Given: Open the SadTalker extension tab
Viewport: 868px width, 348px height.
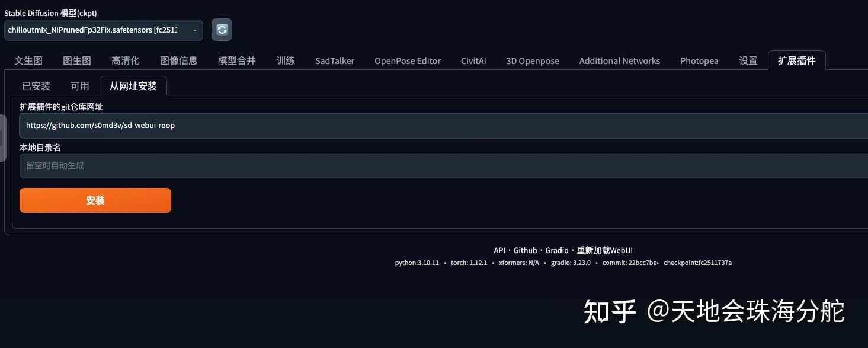Looking at the screenshot, I should pyautogui.click(x=334, y=60).
